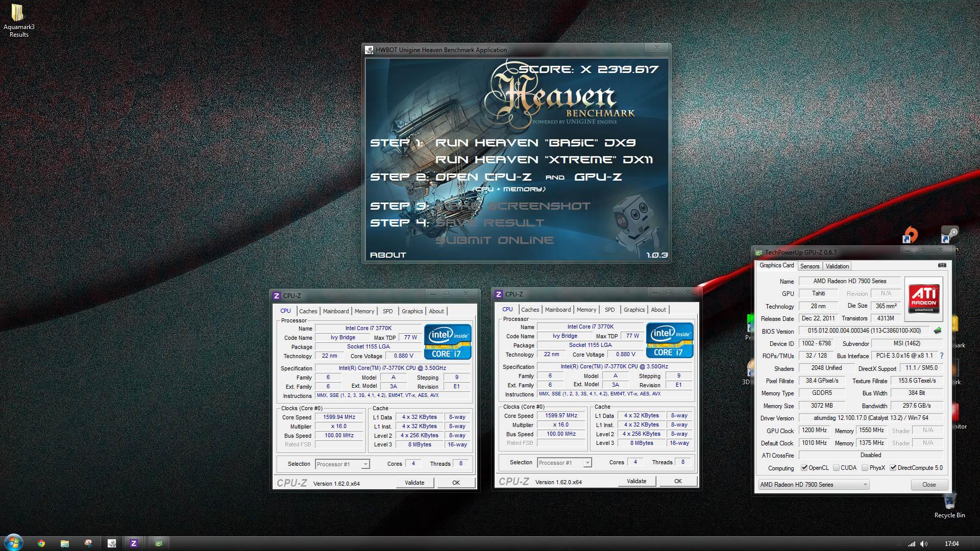Image resolution: width=980 pixels, height=551 pixels.
Task: Toggle the OpenCL checkbox in GPU-Z
Action: tap(804, 467)
